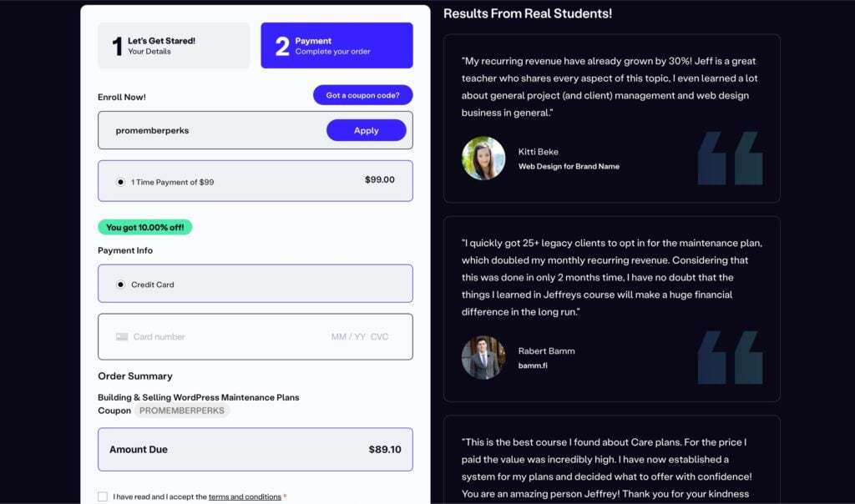Select 1 Time Payment of $99 radio
The image size is (855, 504).
point(120,182)
